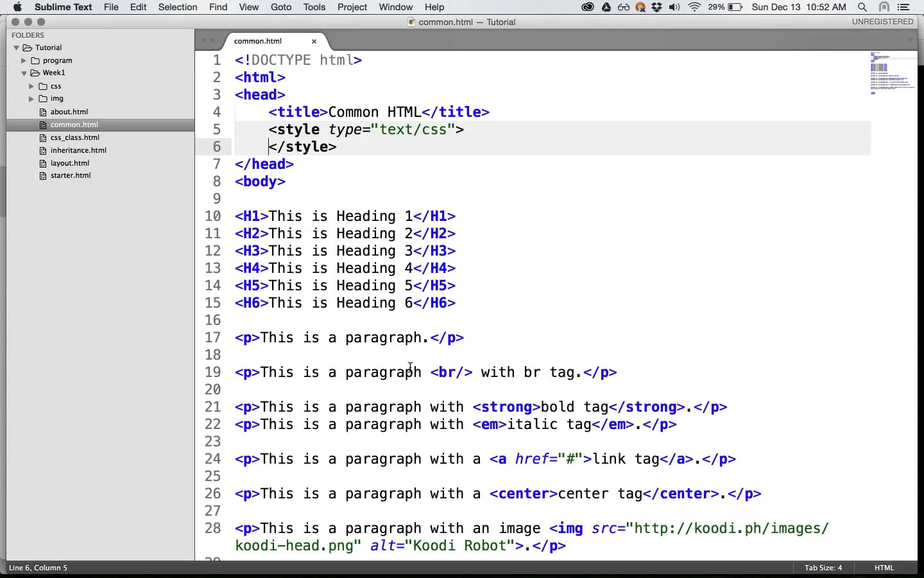Open the Goto menu
Viewport: 924px width, 578px height.
coord(281,7)
